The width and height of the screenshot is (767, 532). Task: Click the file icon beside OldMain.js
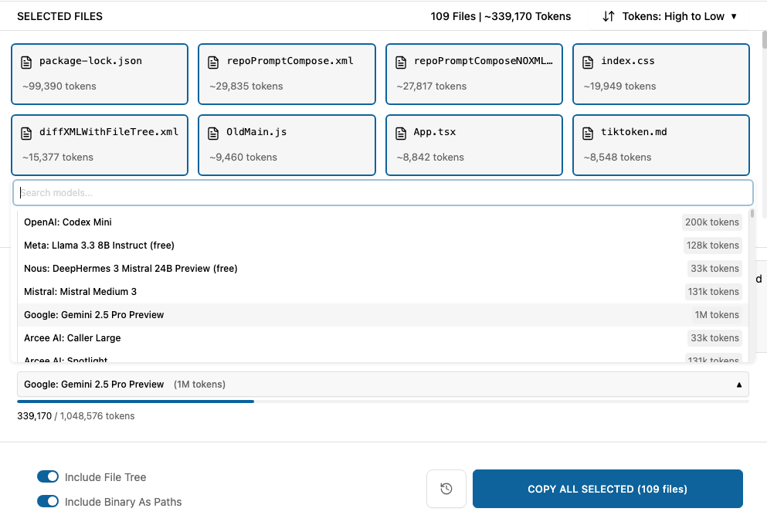point(214,133)
